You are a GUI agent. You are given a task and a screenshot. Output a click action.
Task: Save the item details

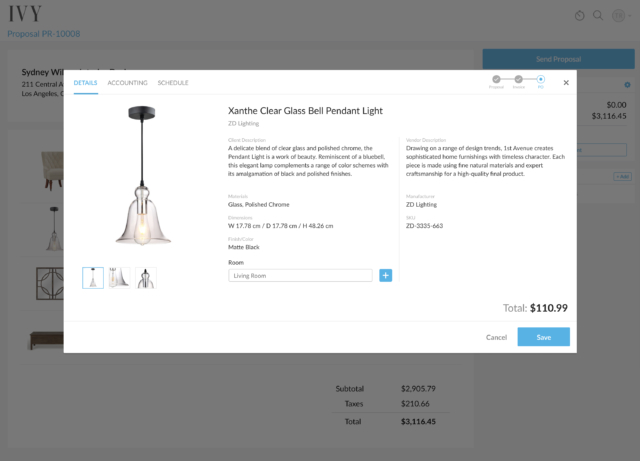pyautogui.click(x=544, y=337)
